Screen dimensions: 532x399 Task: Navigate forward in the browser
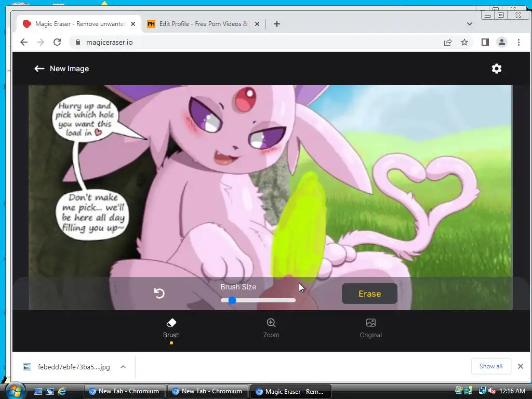point(41,42)
